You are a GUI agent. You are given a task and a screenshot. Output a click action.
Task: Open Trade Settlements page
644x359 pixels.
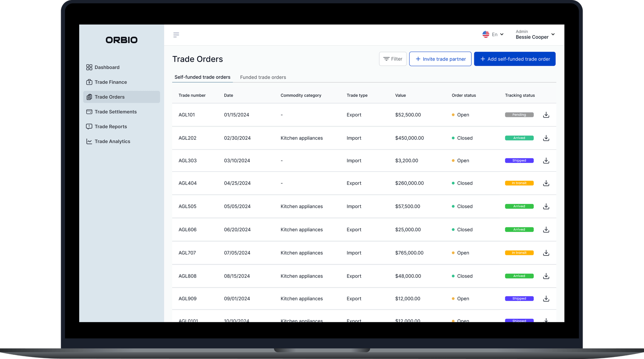pos(115,112)
